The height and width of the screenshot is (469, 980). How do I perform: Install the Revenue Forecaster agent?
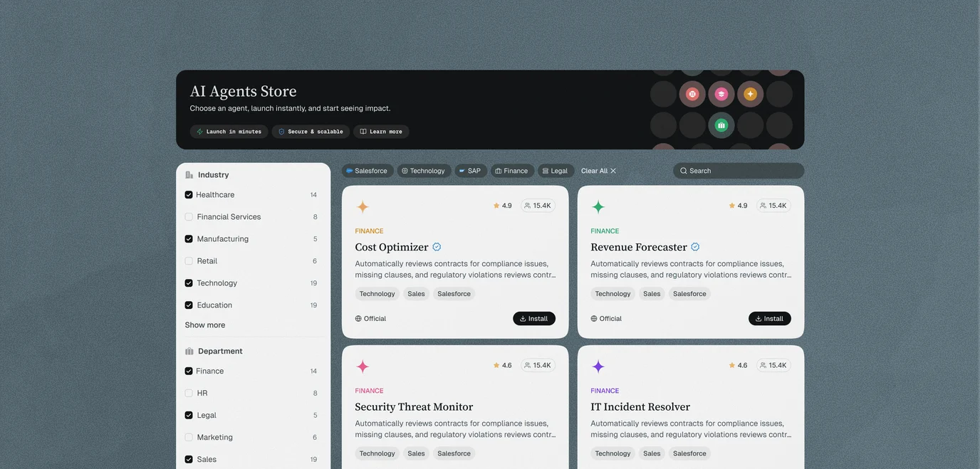770,319
